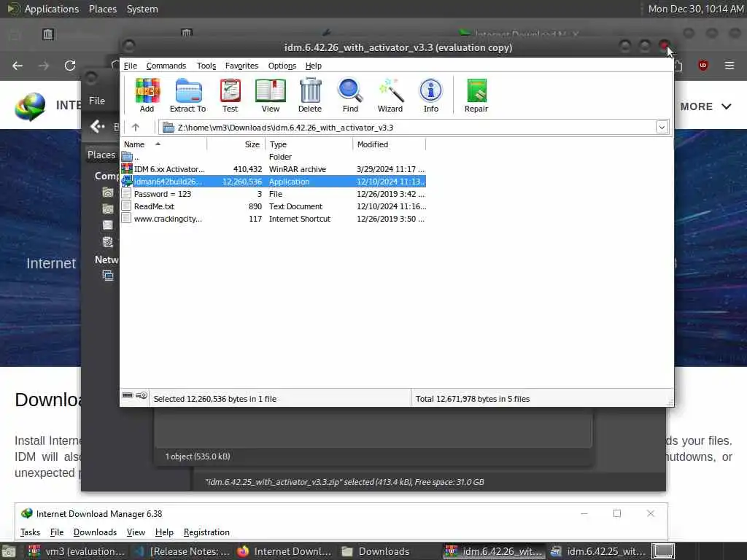Open IDM 6.38 Registration menu
The image size is (747, 560).
pos(206,532)
